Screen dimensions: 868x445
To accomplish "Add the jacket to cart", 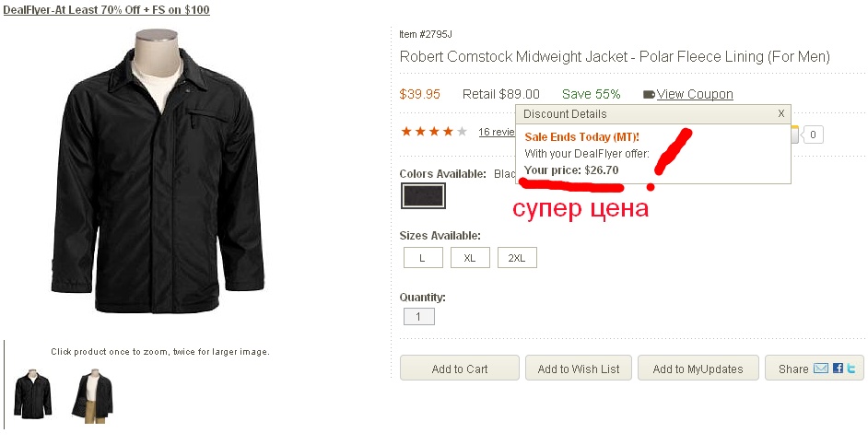I will [460, 368].
